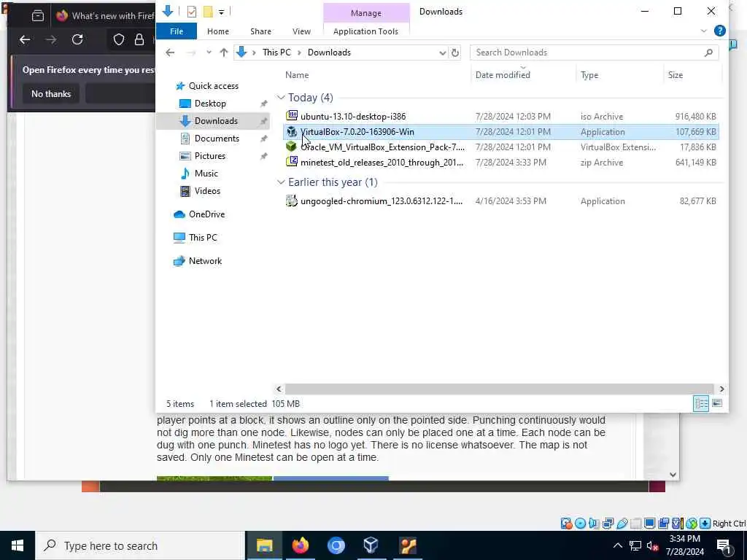Viewport: 747px width, 560px height.
Task: Open recent locations dropdown arrow
Action: pyautogui.click(x=209, y=52)
